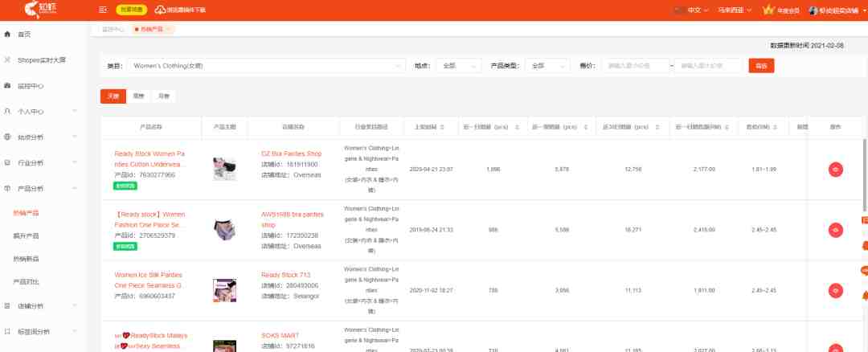Open the 首页 home icon in sidebar
This screenshot has width=868, height=352.
click(7, 35)
